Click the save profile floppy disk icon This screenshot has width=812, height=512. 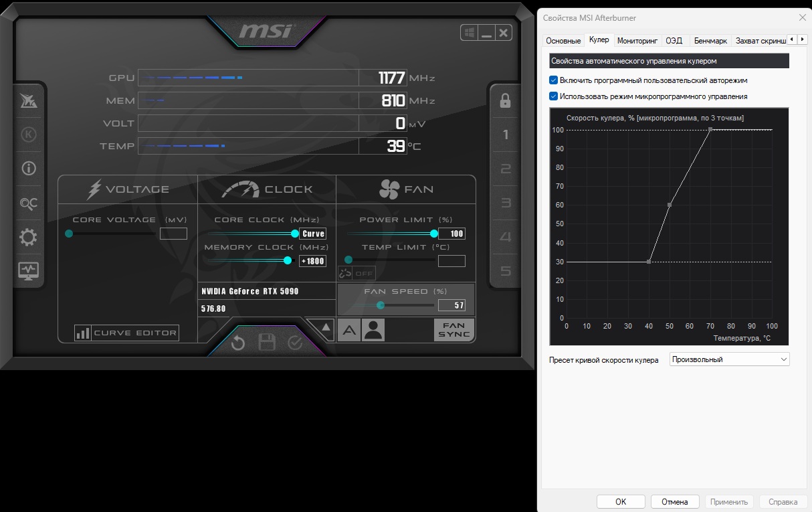(x=267, y=343)
